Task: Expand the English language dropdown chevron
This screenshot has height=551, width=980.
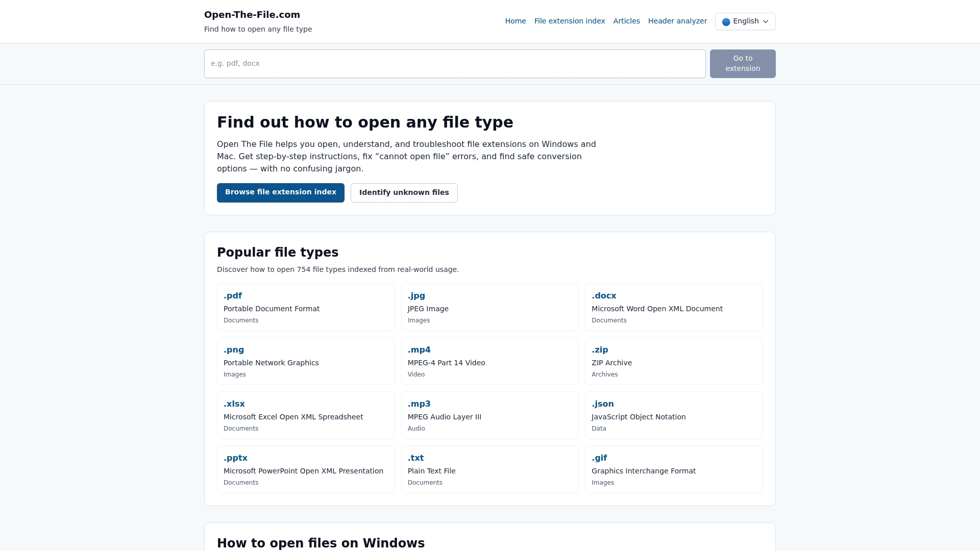Action: (x=766, y=22)
